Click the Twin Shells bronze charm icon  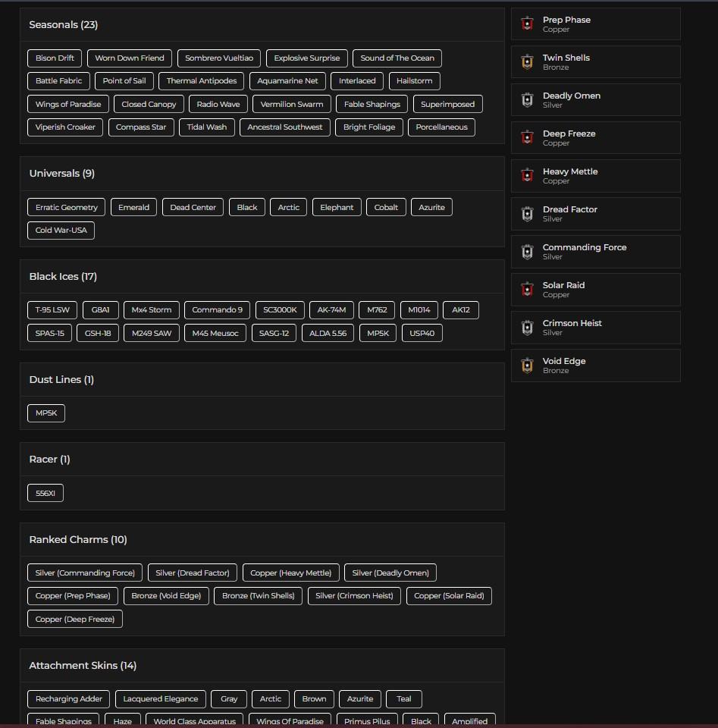(528, 62)
